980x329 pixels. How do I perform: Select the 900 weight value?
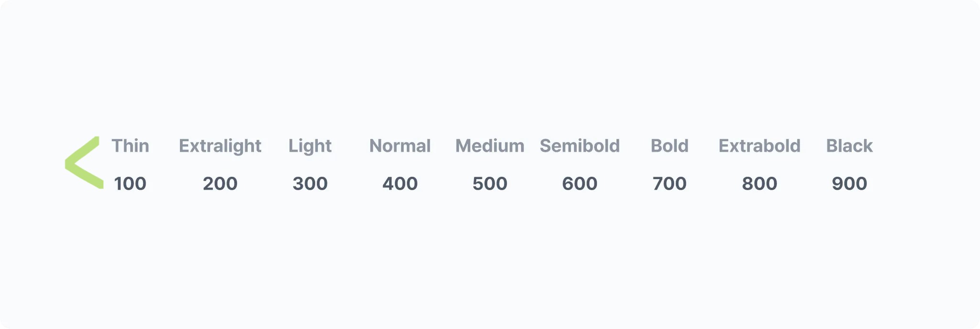[849, 183]
